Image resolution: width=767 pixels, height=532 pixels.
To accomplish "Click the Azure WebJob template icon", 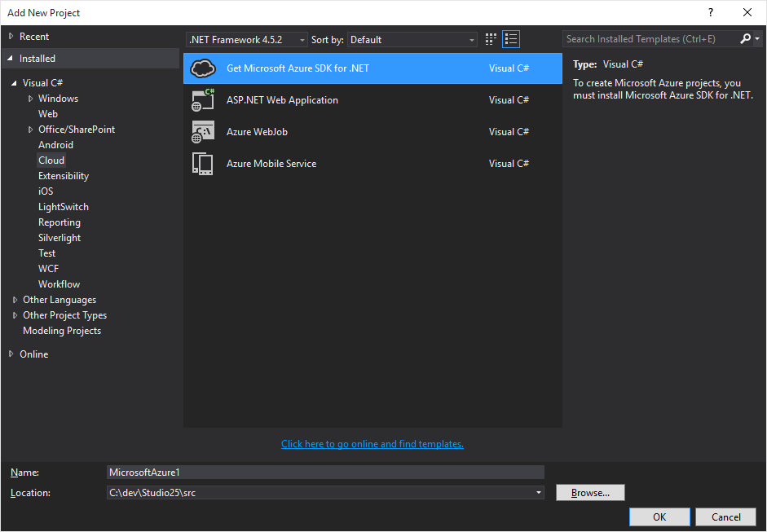I will coord(202,132).
